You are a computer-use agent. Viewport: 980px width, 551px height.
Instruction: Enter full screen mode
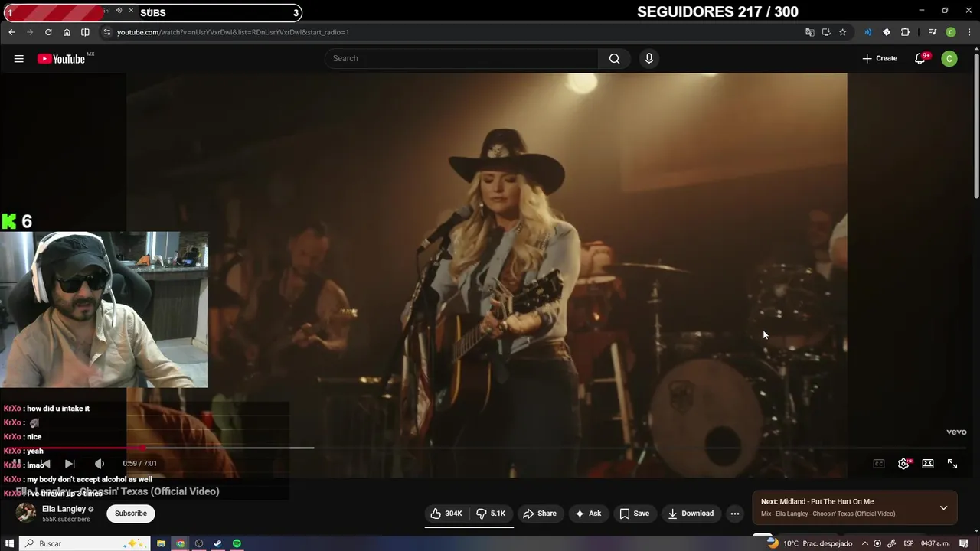(952, 464)
